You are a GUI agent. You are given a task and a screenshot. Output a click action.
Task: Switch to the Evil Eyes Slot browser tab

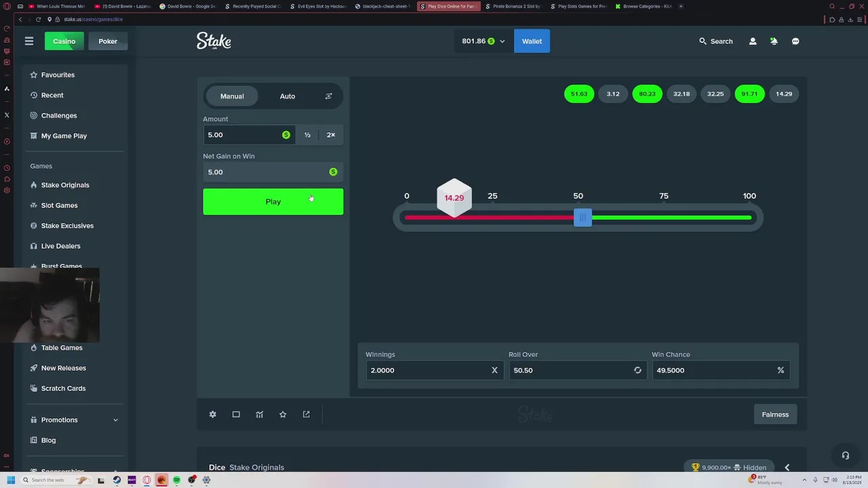click(318, 6)
